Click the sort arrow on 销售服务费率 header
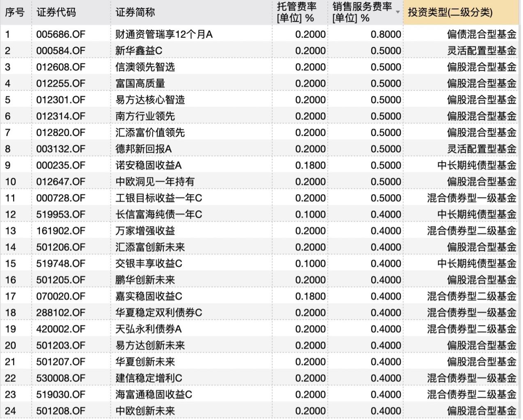 397,12
